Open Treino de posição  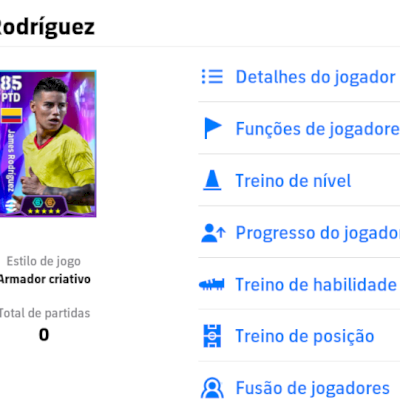point(305,336)
